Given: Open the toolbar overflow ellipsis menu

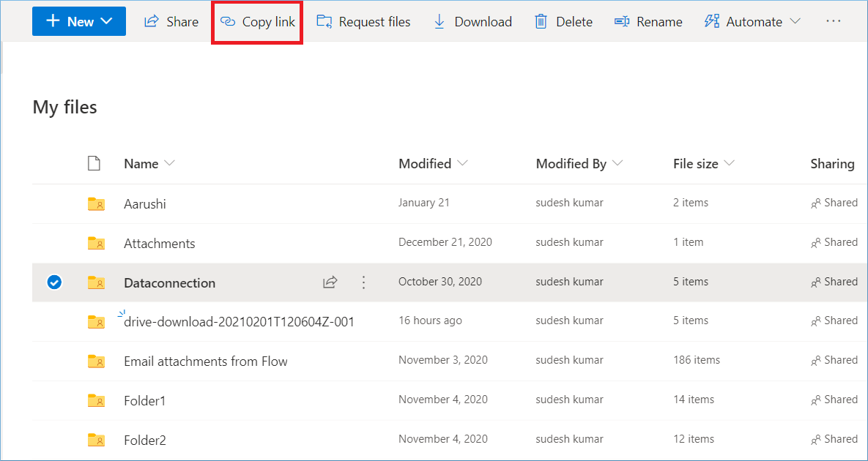Looking at the screenshot, I should click(x=833, y=21).
